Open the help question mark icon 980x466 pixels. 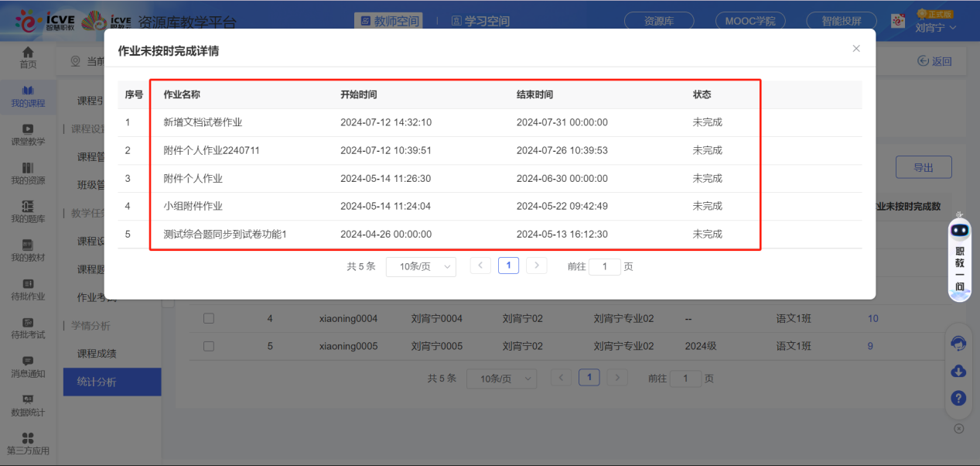pos(958,398)
